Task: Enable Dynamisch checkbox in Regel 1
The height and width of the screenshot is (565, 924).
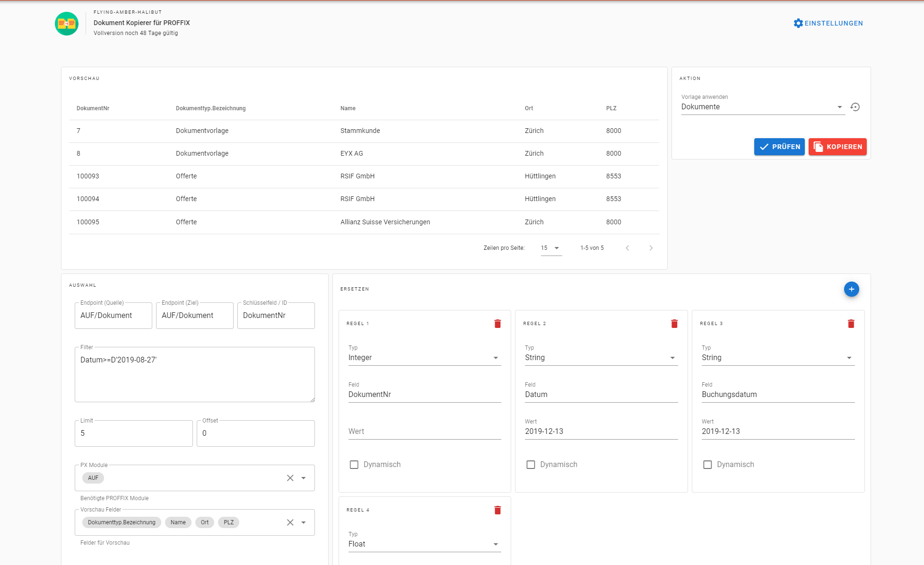Action: [x=354, y=465]
